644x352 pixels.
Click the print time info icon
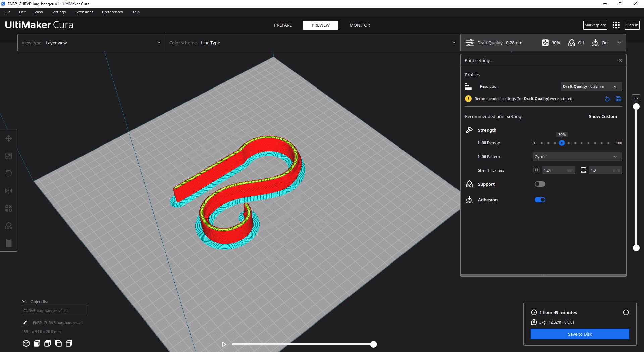(626, 312)
